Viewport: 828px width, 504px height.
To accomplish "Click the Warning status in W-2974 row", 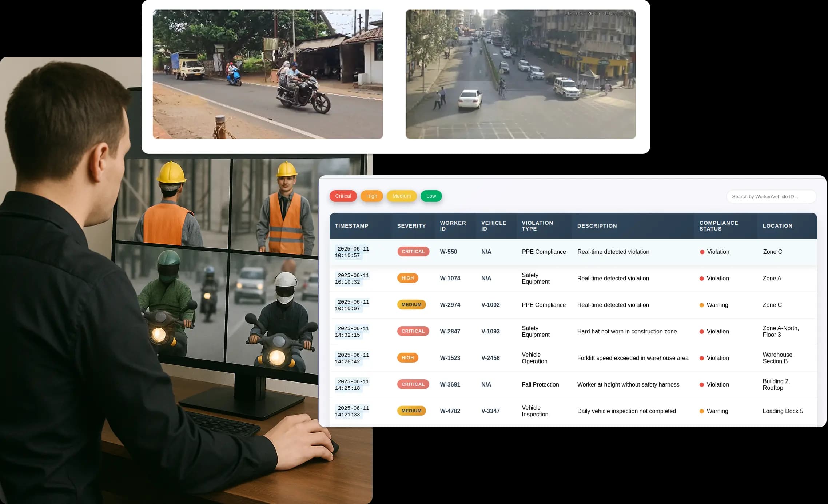I will [714, 305].
